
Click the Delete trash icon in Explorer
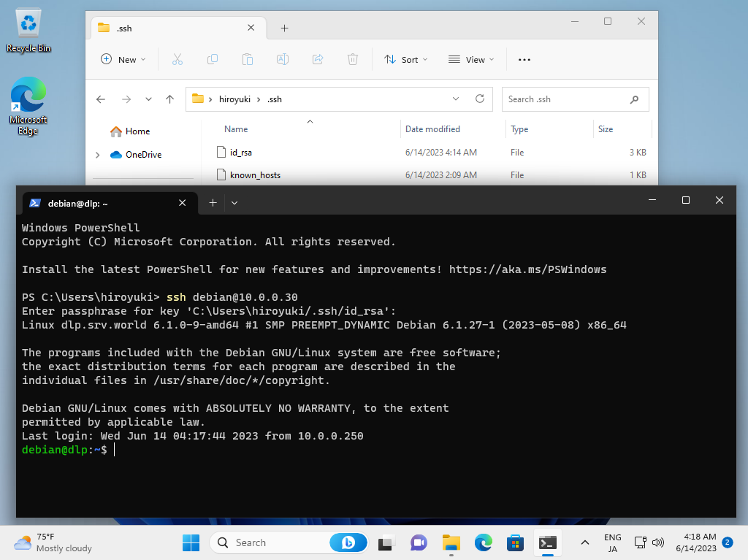(353, 60)
